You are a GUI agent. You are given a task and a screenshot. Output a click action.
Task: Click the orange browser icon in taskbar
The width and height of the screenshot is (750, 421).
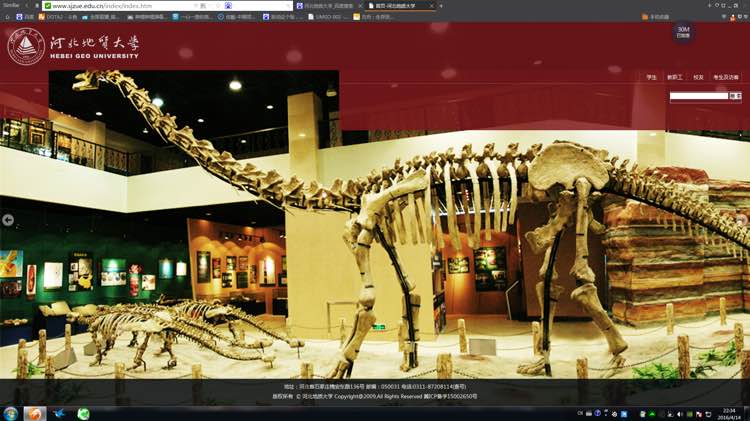click(34, 413)
